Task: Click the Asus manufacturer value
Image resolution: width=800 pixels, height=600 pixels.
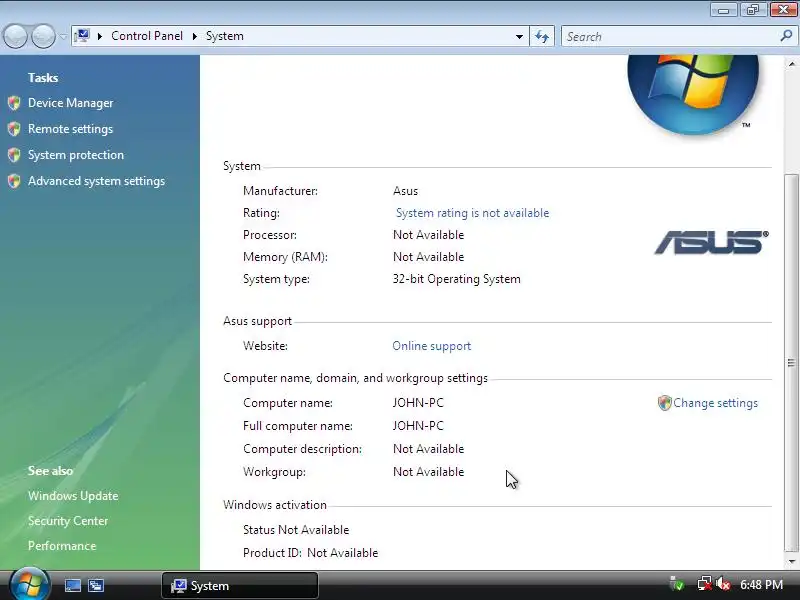Action: coord(405,191)
